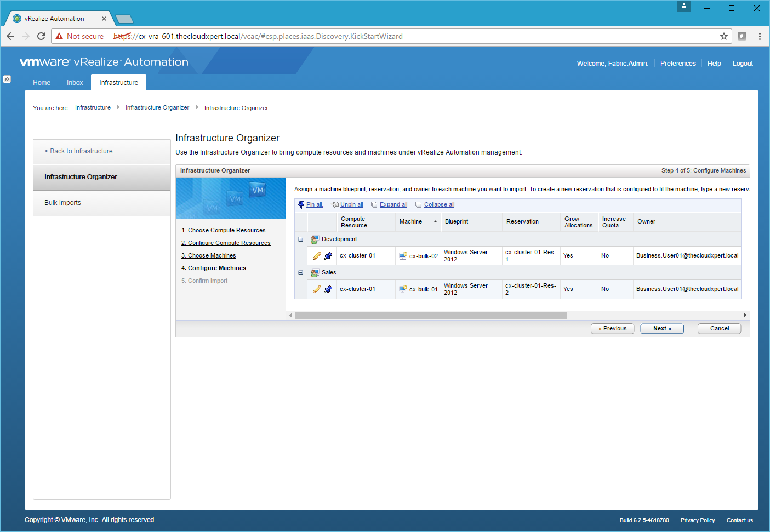Click the edit pencil icon for cx-bulk-02
The height and width of the screenshot is (532, 770).
click(317, 256)
